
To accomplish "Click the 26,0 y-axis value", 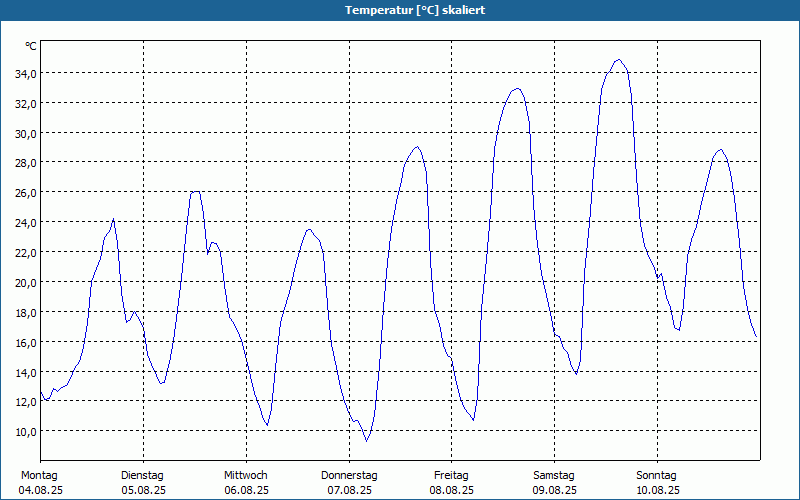I will click(25, 193).
